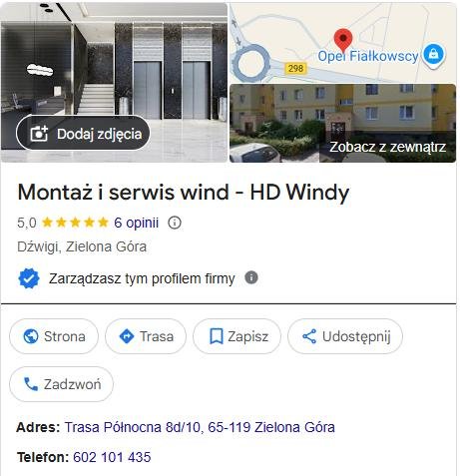Click the Opel Fiałkowscy map label
460x476 pixels.
point(368,56)
